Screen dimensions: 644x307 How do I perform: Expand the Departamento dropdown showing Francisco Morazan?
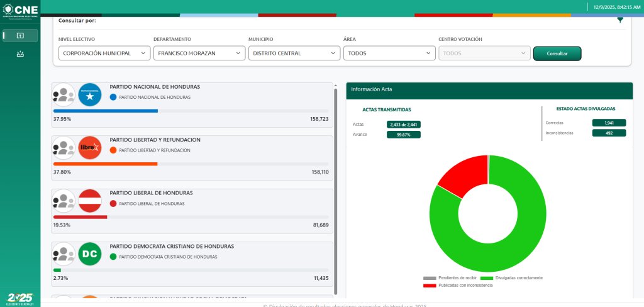pos(199,53)
